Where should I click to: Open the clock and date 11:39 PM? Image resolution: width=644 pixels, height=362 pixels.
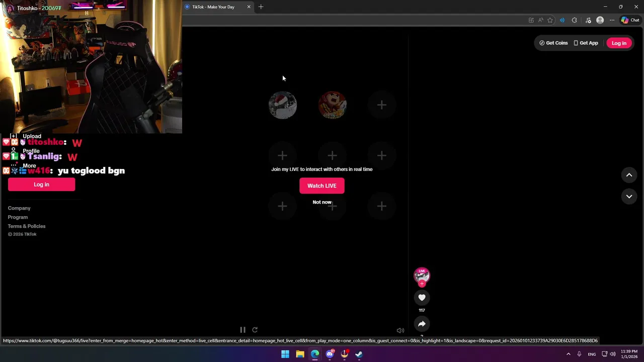629,354
